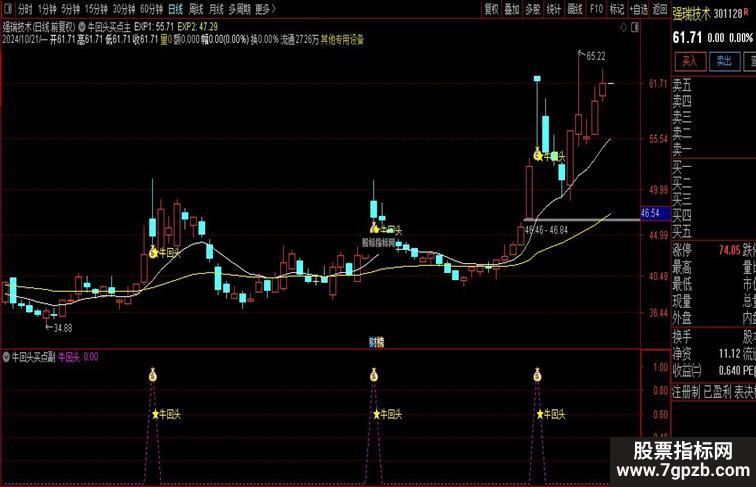Image resolution: width=756 pixels, height=487 pixels.
Task: Expand the 更多 periods dropdown
Action: tap(265, 9)
